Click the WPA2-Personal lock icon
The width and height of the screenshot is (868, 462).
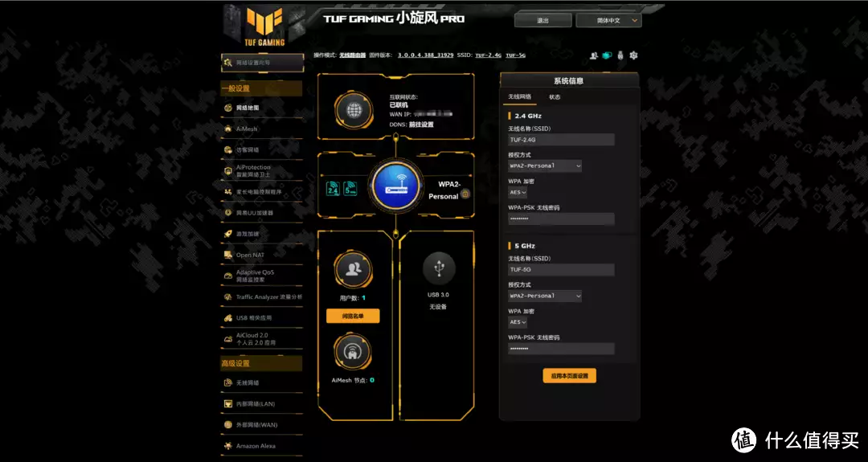465,194
